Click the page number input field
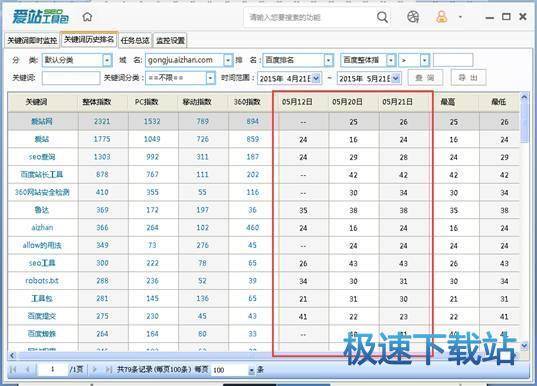Image resolution: width=537 pixels, height=386 pixels. [52, 369]
